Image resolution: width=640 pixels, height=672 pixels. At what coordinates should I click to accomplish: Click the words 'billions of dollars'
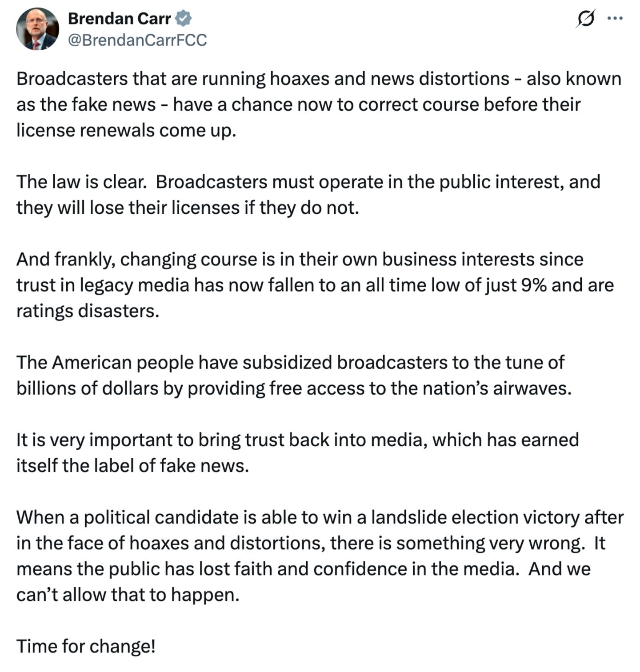pyautogui.click(x=87, y=388)
